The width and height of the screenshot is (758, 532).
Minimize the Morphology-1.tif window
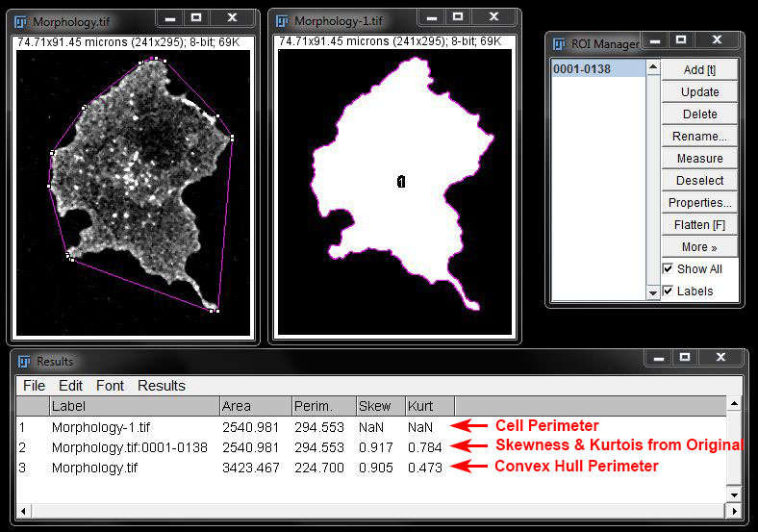[x=432, y=17]
